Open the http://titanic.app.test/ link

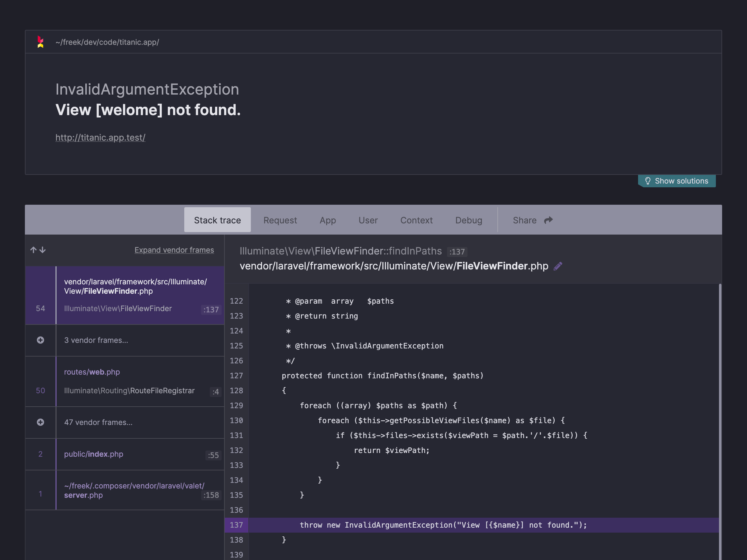click(100, 138)
